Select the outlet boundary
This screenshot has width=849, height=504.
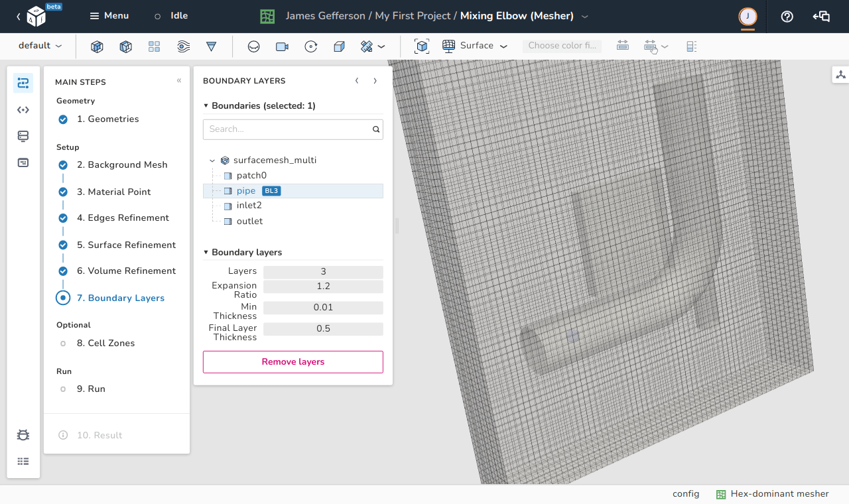click(249, 221)
